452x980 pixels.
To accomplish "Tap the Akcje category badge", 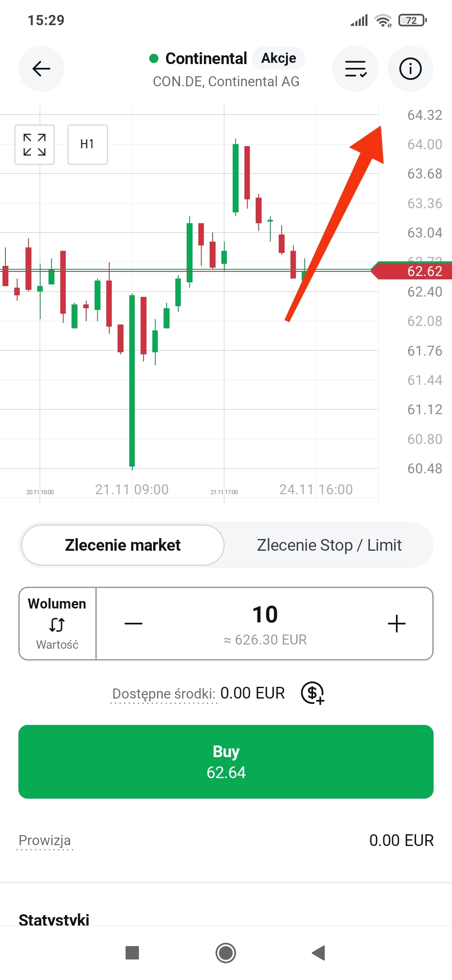I will (278, 58).
